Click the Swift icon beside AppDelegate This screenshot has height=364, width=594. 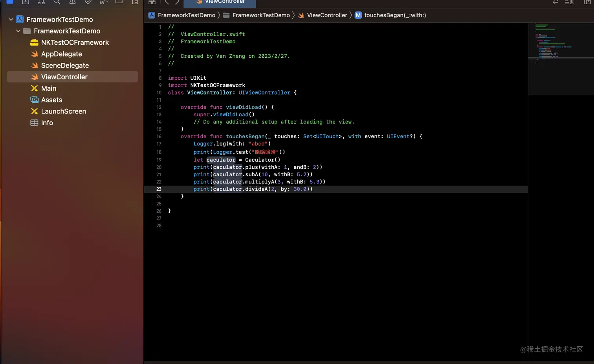[35, 54]
